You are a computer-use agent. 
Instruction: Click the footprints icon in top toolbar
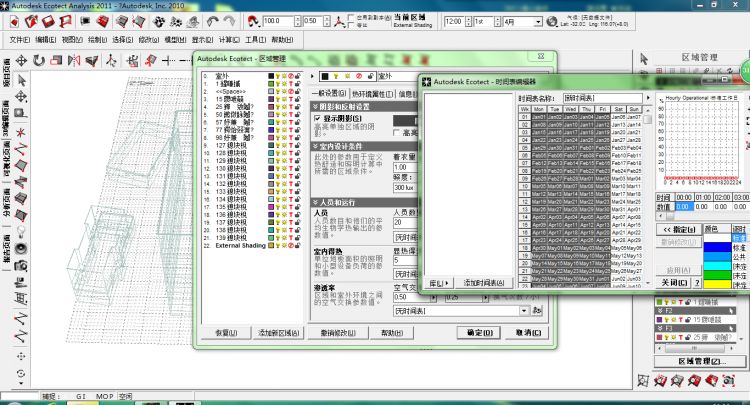tap(159, 22)
